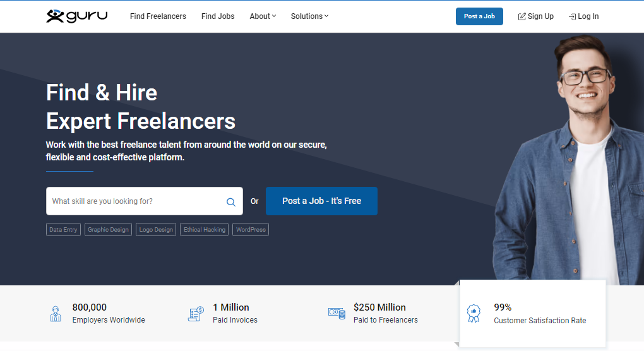Click the Post a Job header button

coord(479,16)
